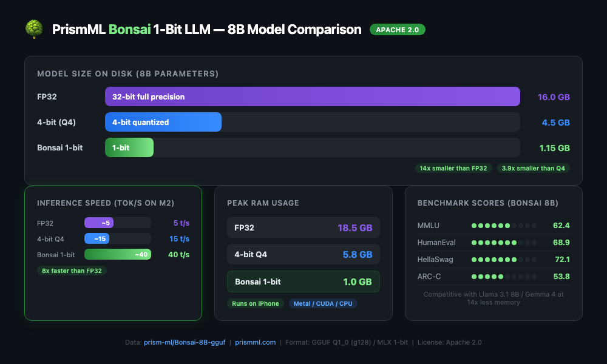Click the 'MODEL SIZE ON DISK' section heading

pyautogui.click(x=127, y=74)
